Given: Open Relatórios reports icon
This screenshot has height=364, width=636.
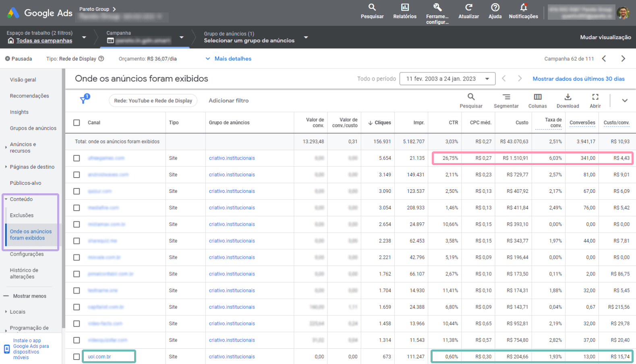Looking at the screenshot, I should point(405,8).
